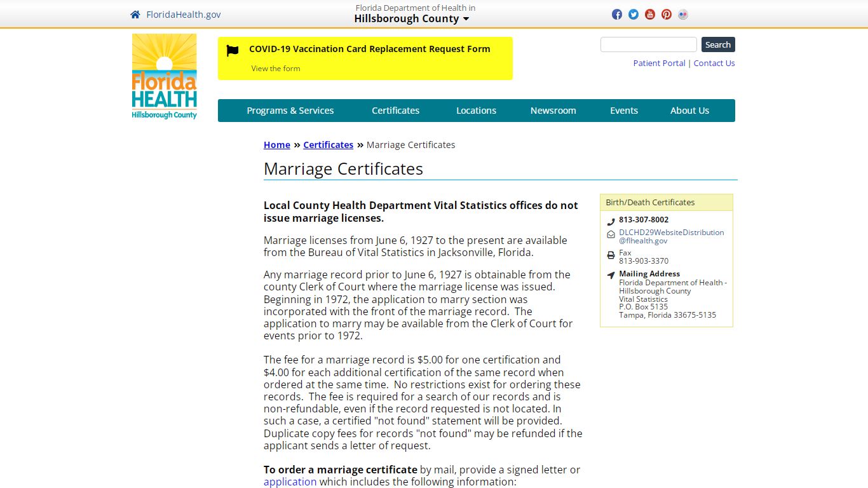Open the Programs & Services menu
868x488 pixels.
pyautogui.click(x=290, y=111)
